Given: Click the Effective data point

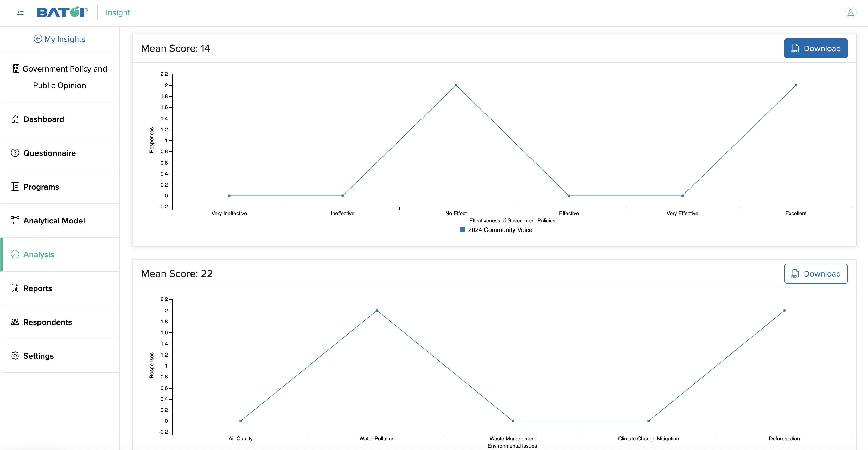Looking at the screenshot, I should [569, 196].
